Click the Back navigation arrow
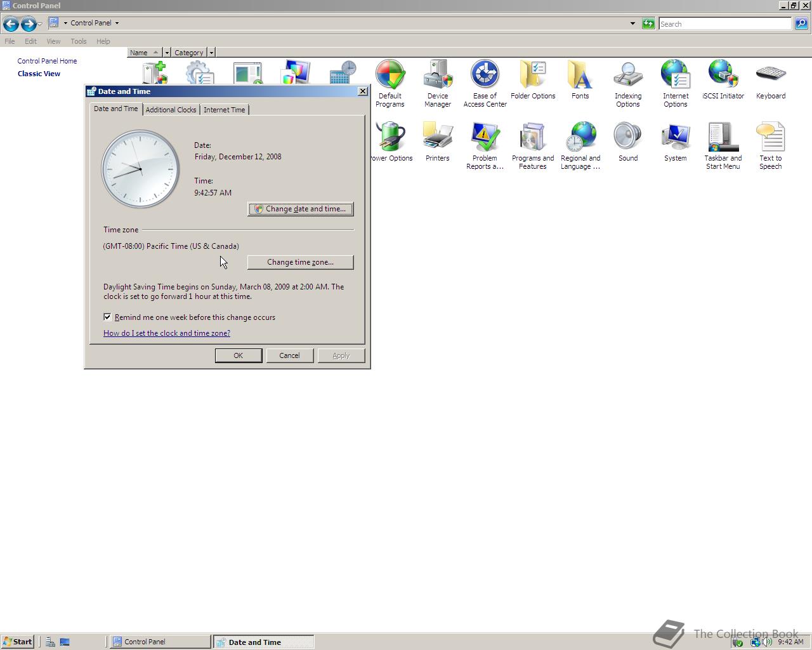Viewport: 812px width, 650px height. click(x=11, y=24)
